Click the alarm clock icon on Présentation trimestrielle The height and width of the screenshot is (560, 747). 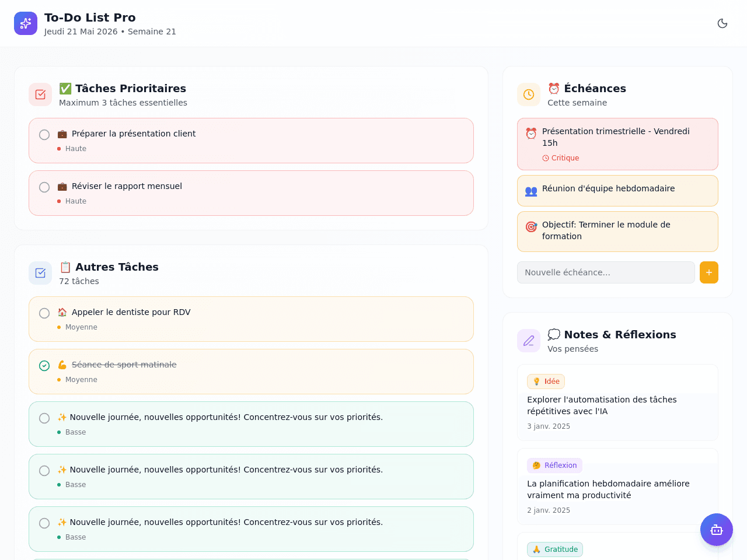pyautogui.click(x=531, y=134)
